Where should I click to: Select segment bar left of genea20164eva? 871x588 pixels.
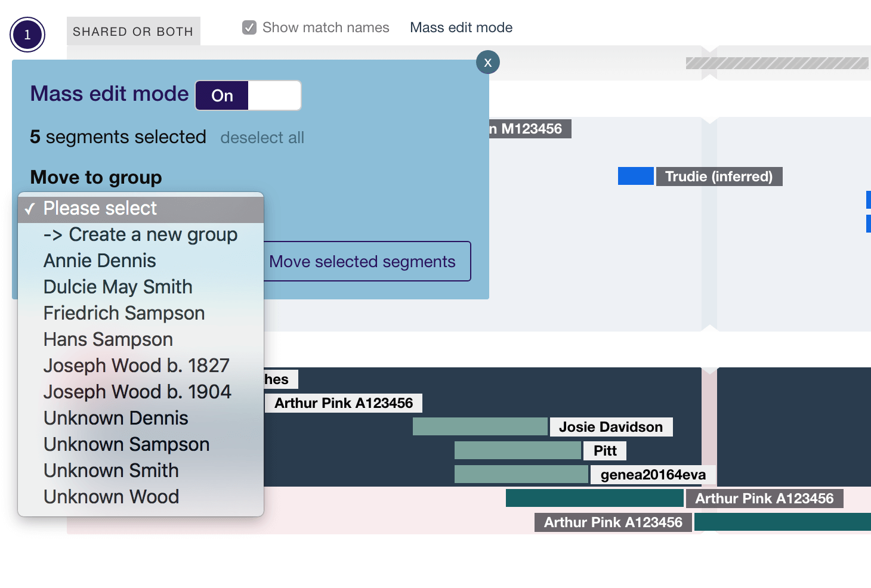[521, 475]
